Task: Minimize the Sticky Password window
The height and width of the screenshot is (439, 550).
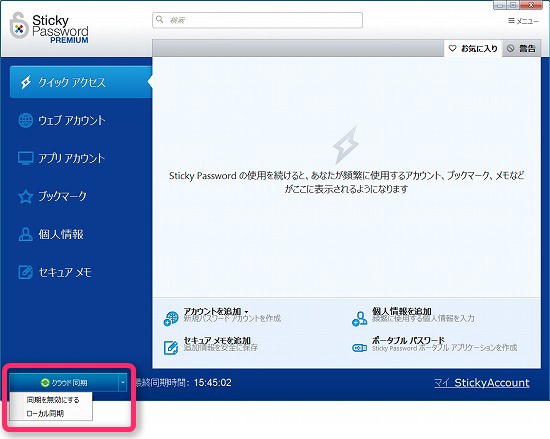Action: (500, 5)
